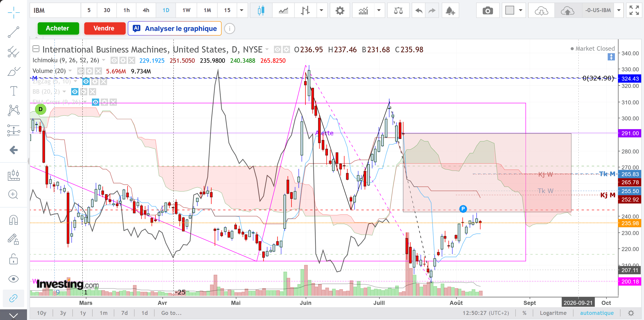Open the info circle icon

coord(229,28)
